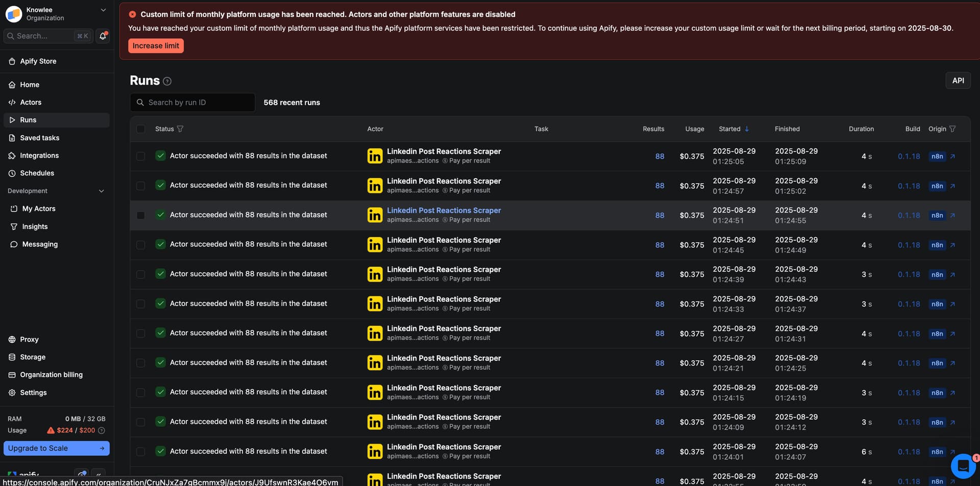
Task: Open Schedules in sidebar
Action: [57, 173]
